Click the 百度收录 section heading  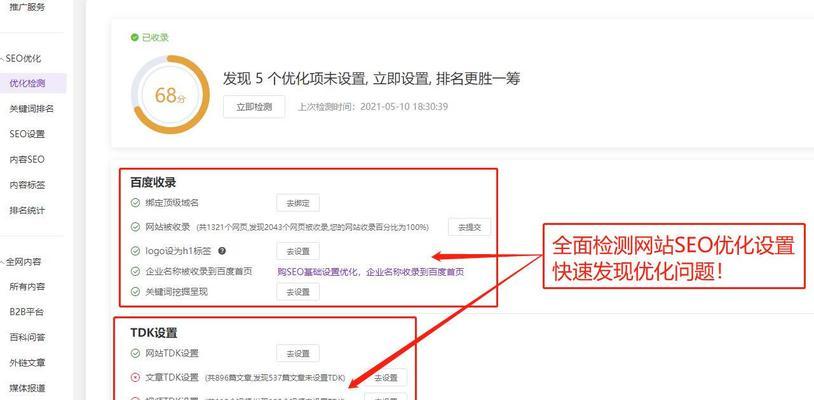(x=153, y=182)
